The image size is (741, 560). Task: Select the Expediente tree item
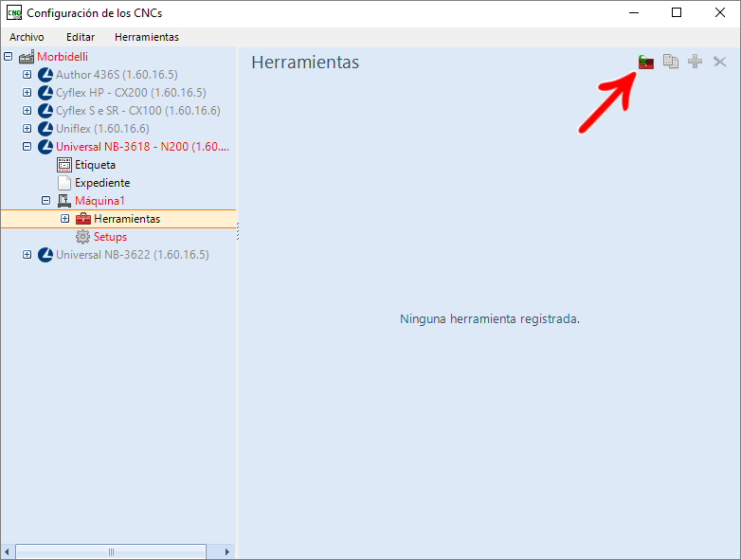tap(102, 183)
